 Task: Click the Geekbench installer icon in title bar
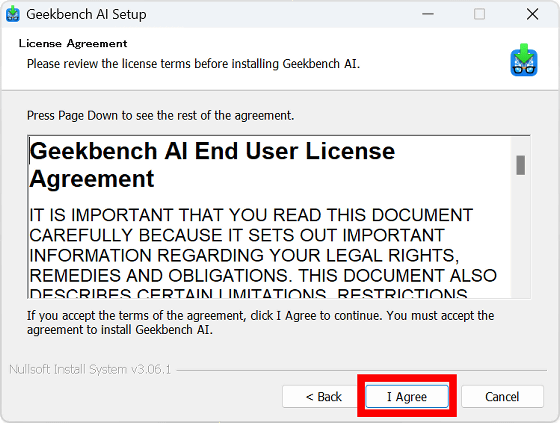point(12,14)
